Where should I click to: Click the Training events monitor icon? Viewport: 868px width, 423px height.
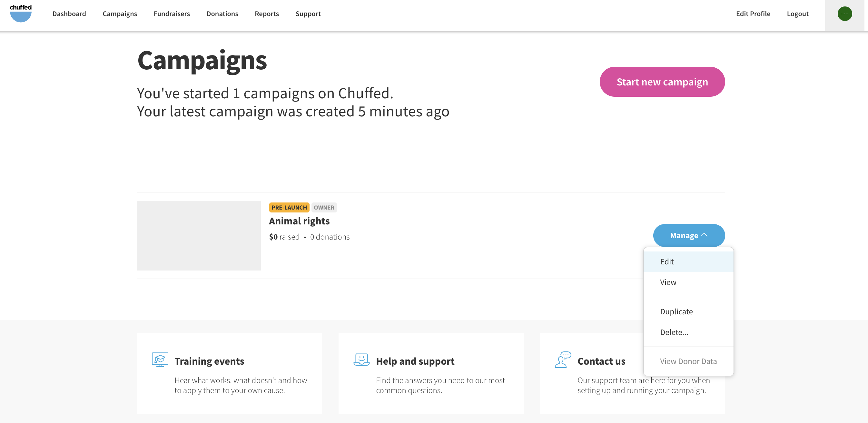coord(160,359)
